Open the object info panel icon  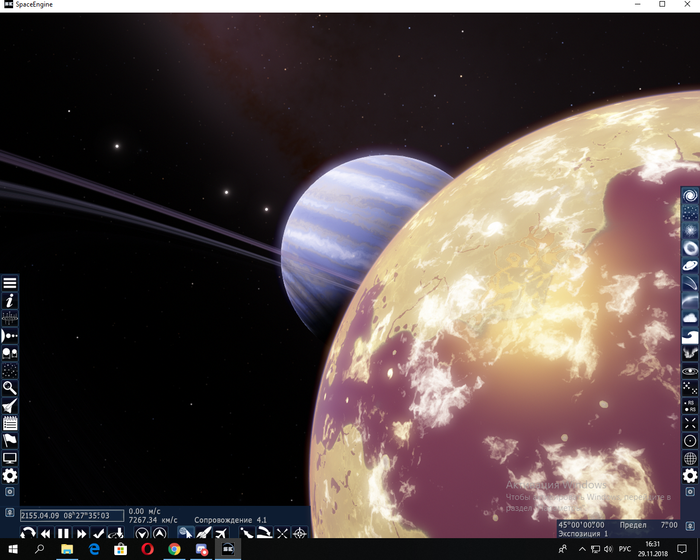(x=10, y=300)
